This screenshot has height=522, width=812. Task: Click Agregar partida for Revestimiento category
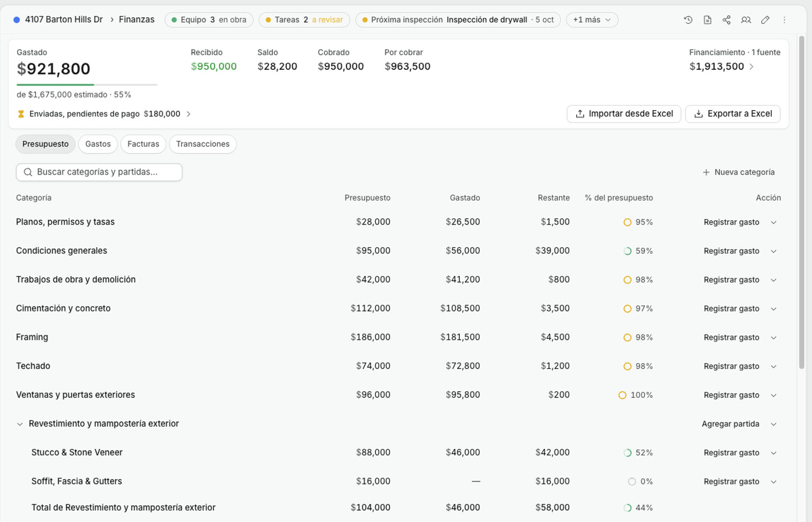[x=730, y=424]
